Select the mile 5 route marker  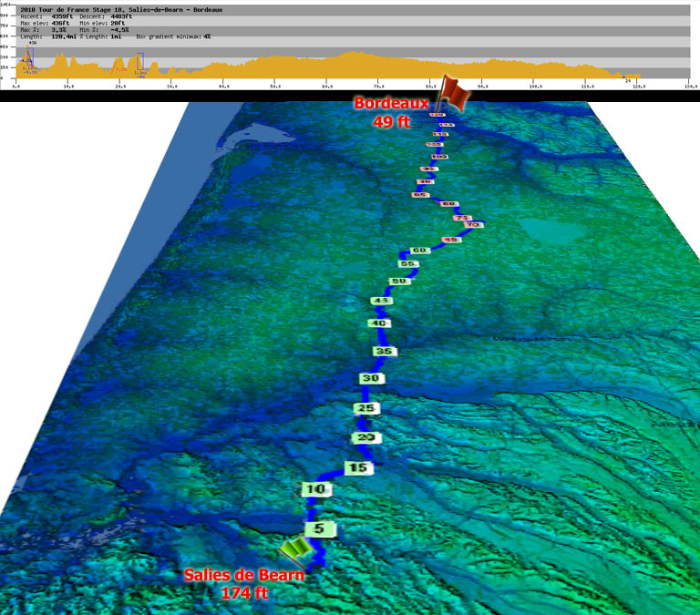(x=319, y=528)
